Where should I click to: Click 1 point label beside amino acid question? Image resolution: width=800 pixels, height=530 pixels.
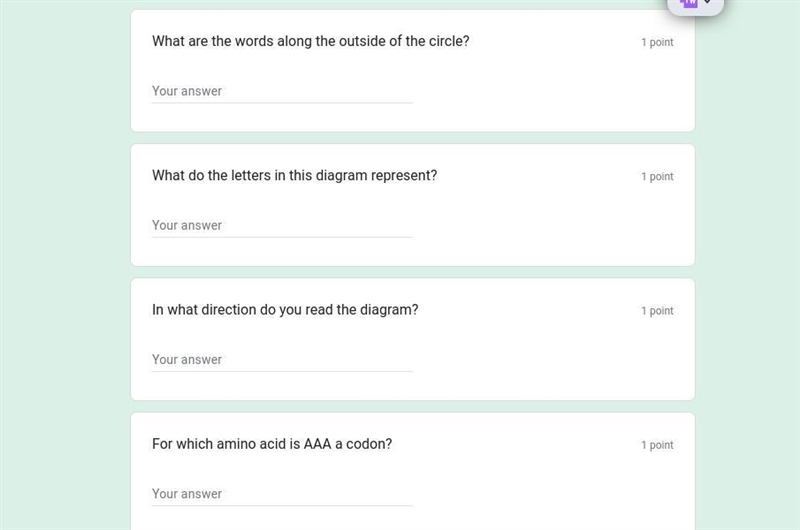tap(657, 445)
